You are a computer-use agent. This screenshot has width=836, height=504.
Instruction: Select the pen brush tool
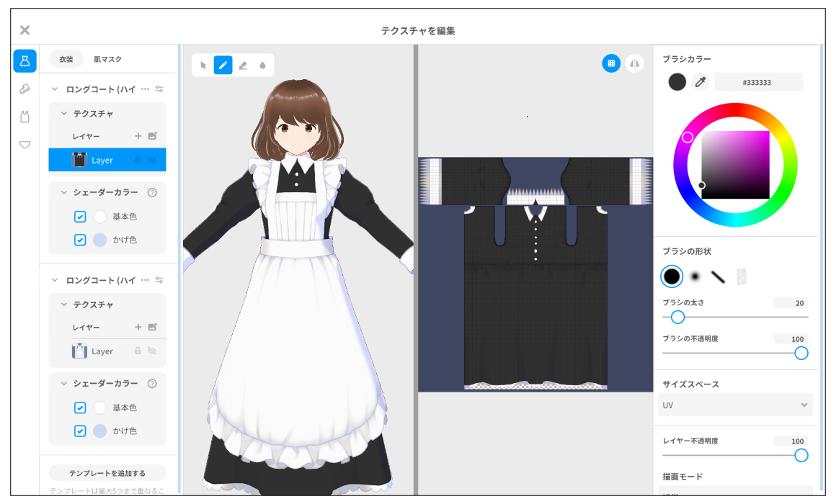223,66
